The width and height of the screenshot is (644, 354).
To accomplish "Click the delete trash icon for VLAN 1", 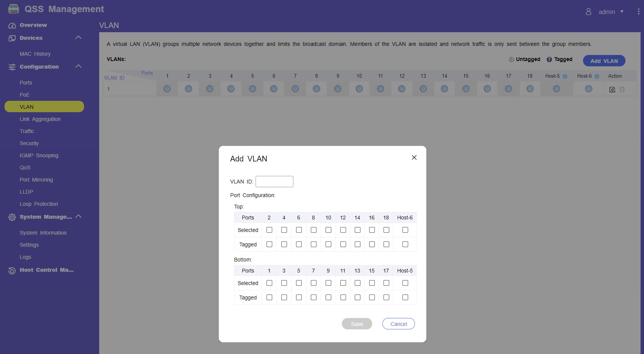I will pos(622,89).
